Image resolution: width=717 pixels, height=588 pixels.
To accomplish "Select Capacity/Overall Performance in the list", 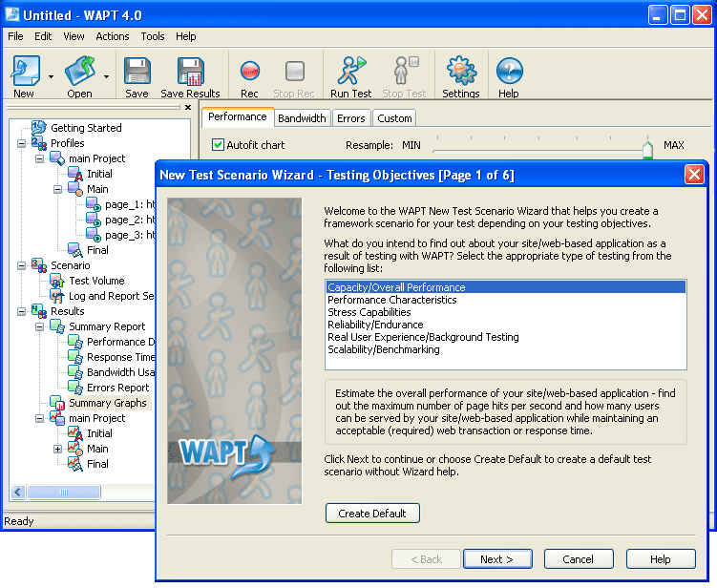I will pyautogui.click(x=506, y=287).
